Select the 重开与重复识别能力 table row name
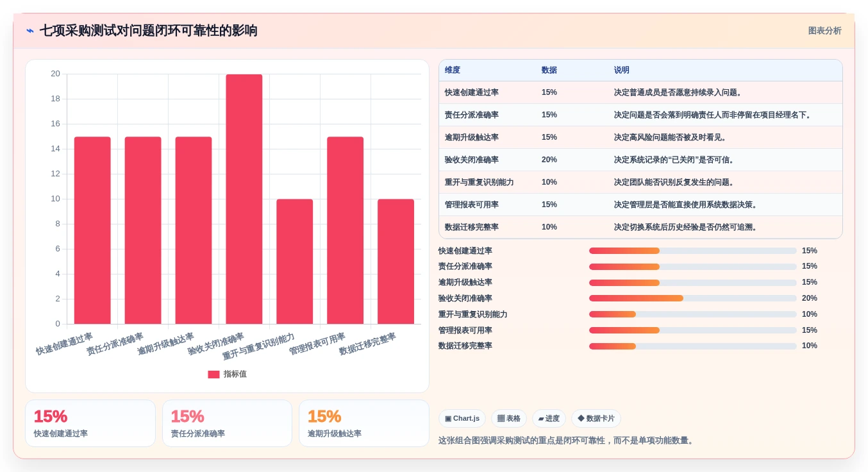The width and height of the screenshot is (868, 472). click(x=480, y=182)
